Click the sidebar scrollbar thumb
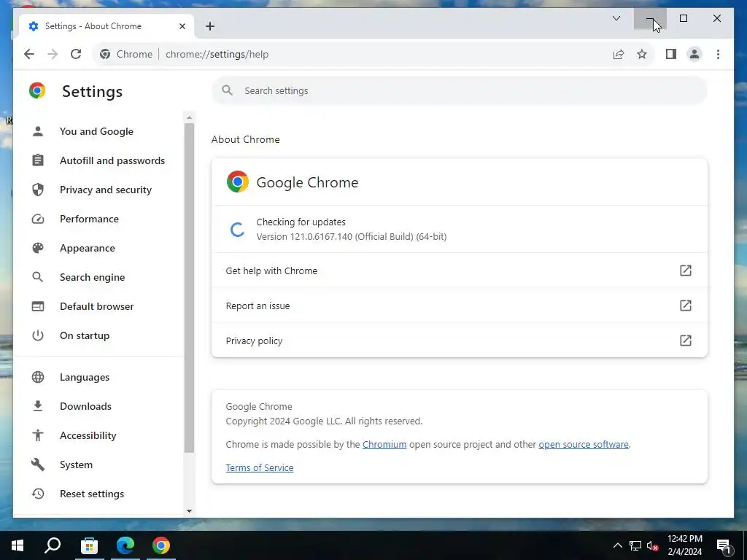The height and width of the screenshot is (560, 747). [x=189, y=288]
